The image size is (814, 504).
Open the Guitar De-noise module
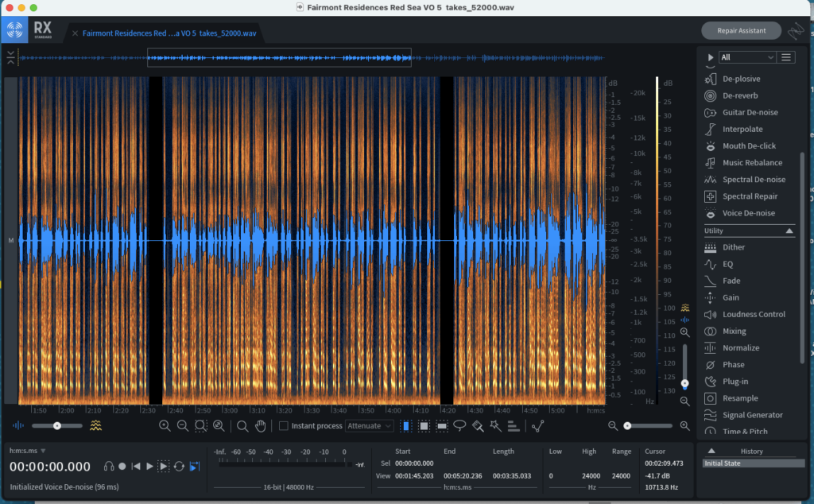point(750,113)
